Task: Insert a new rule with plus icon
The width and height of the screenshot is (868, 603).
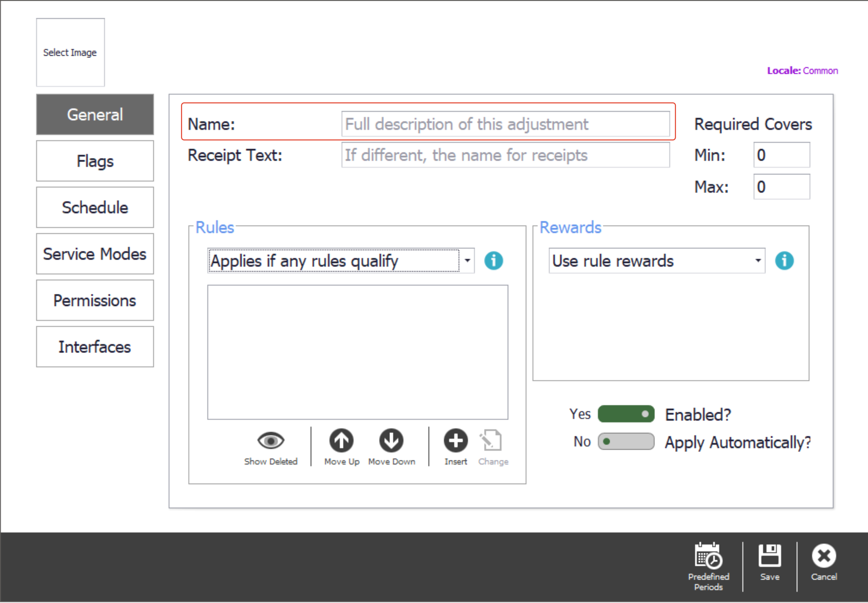Action: 455,440
